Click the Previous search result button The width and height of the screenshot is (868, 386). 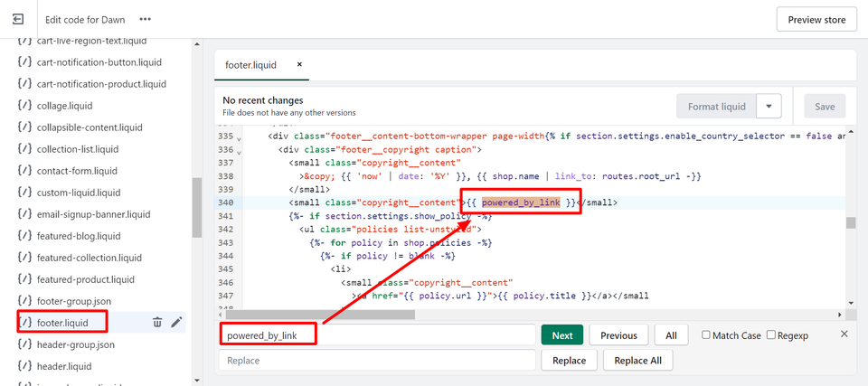618,335
